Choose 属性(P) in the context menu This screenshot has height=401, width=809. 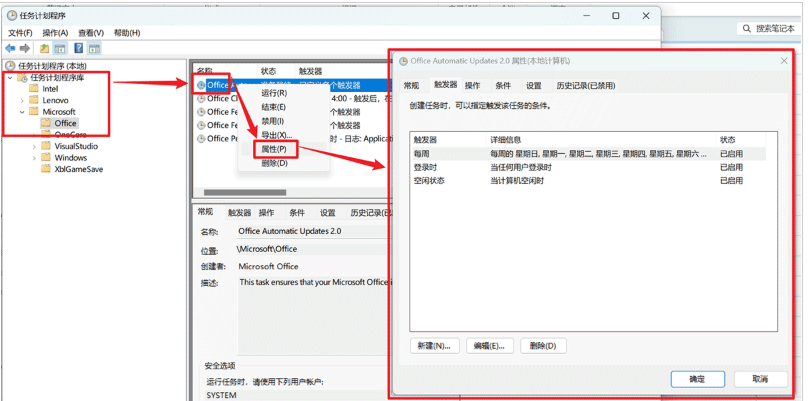click(274, 149)
